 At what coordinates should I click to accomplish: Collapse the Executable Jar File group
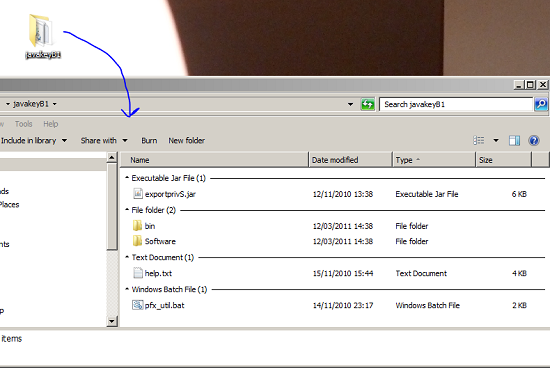tap(127, 178)
